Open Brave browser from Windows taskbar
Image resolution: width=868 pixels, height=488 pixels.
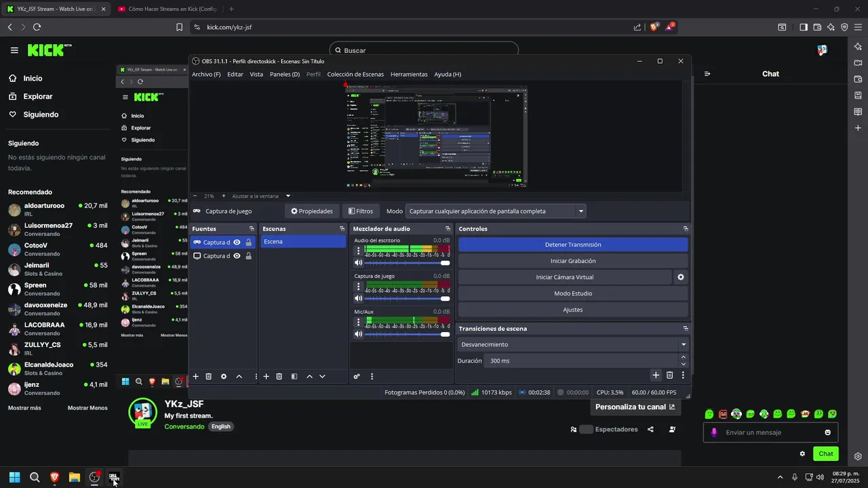[54, 477]
